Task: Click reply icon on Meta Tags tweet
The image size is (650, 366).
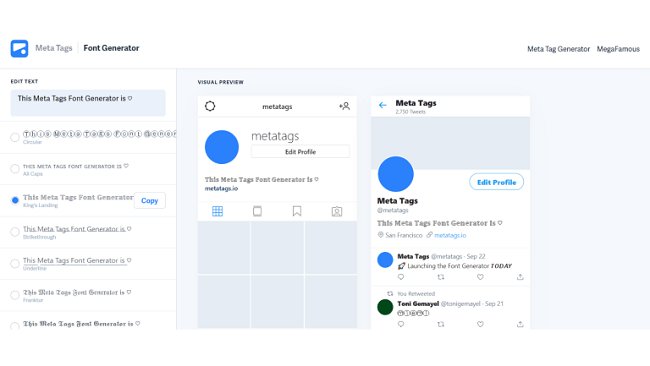Action: click(400, 277)
